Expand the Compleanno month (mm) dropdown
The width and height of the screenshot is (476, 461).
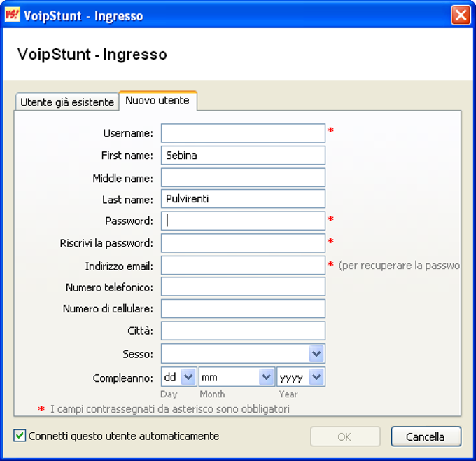click(x=267, y=377)
